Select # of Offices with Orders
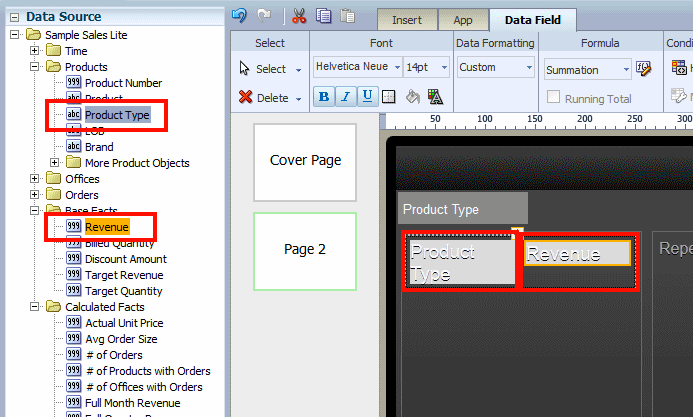Screen dimensions: 693x417 (x=144, y=387)
